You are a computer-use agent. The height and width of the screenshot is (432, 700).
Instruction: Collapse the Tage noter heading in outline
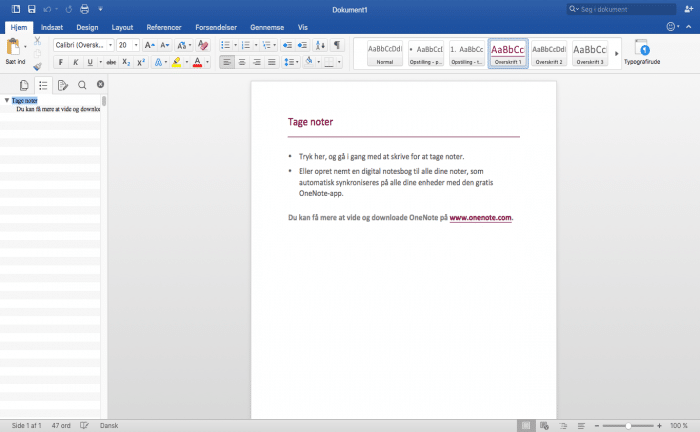click(x=6, y=100)
